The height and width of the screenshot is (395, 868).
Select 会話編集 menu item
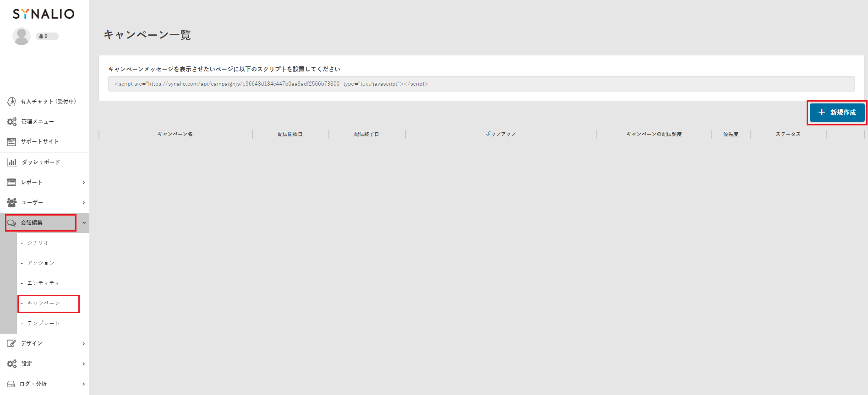(x=32, y=223)
